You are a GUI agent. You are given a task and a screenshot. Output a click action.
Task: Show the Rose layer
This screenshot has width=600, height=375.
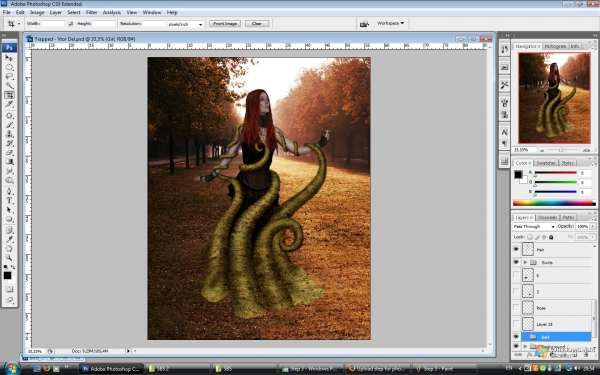click(516, 307)
